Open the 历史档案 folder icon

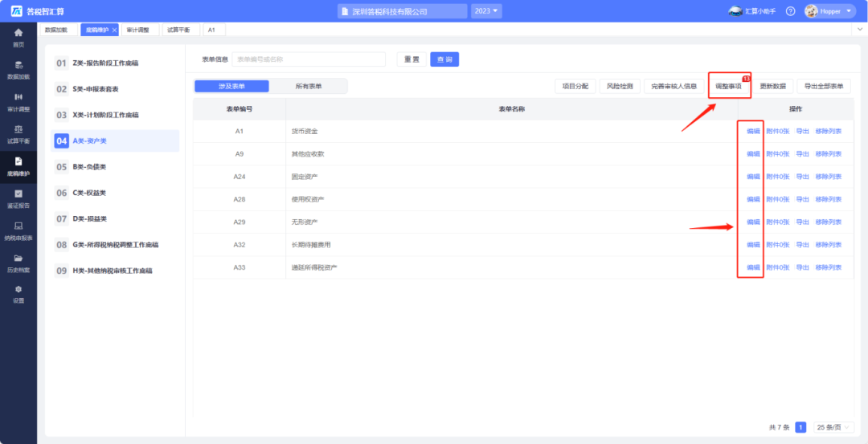coord(18,258)
